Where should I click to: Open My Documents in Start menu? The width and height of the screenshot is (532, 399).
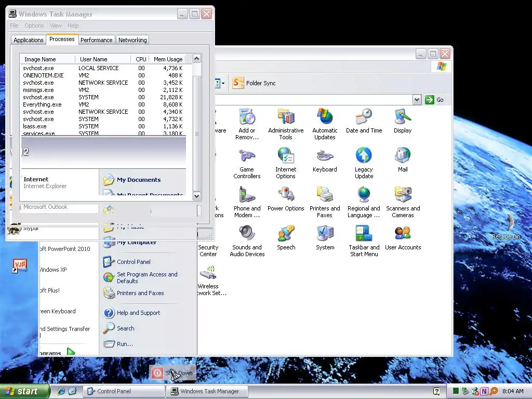point(132,179)
